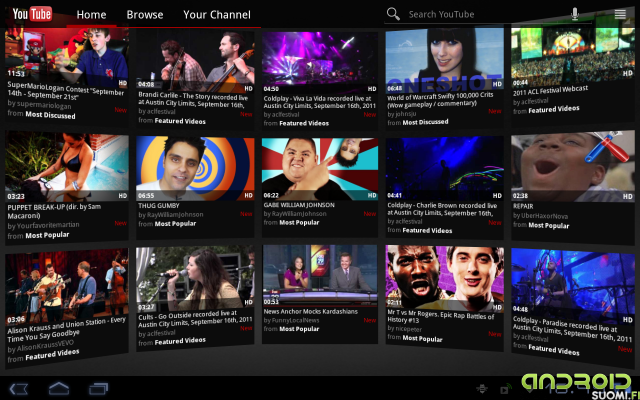640x400 pixels.
Task: Play News Anchor Mocks Kardashians thumbnail
Action: coord(320,275)
